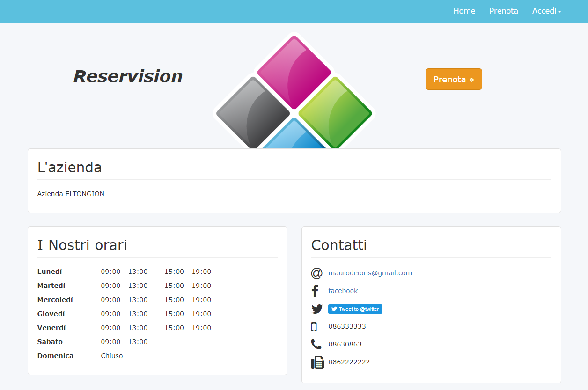Click the telephone handset icon next to 08630863

[317, 344]
